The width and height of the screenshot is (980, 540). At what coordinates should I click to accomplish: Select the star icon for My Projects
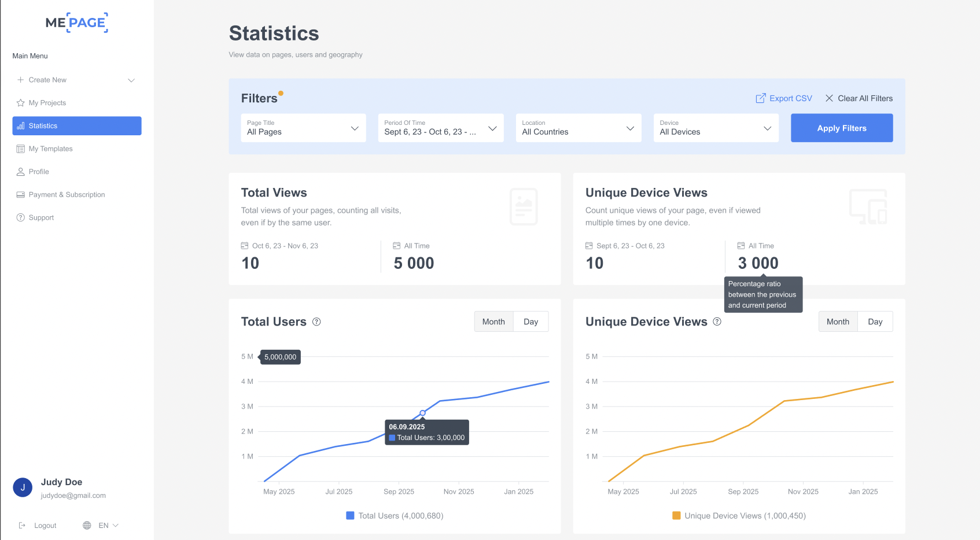click(x=21, y=102)
